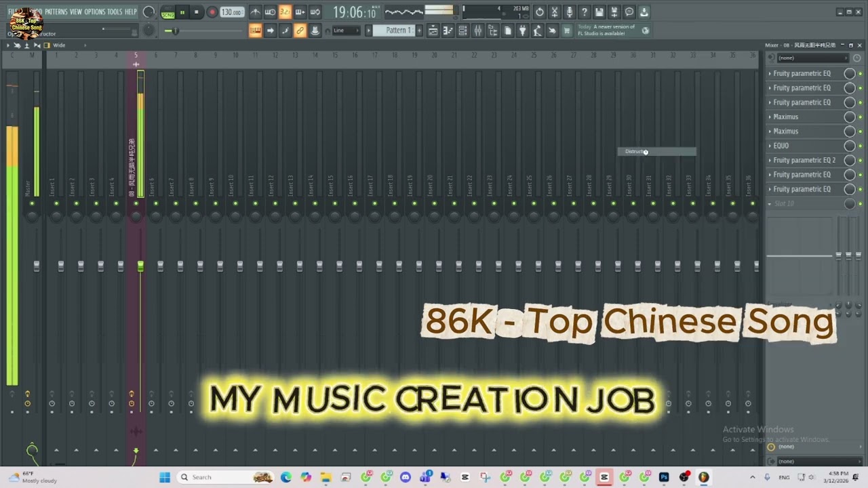Click the microphone one-click recording icon
Viewport: 868px width, 488px height.
[570, 12]
